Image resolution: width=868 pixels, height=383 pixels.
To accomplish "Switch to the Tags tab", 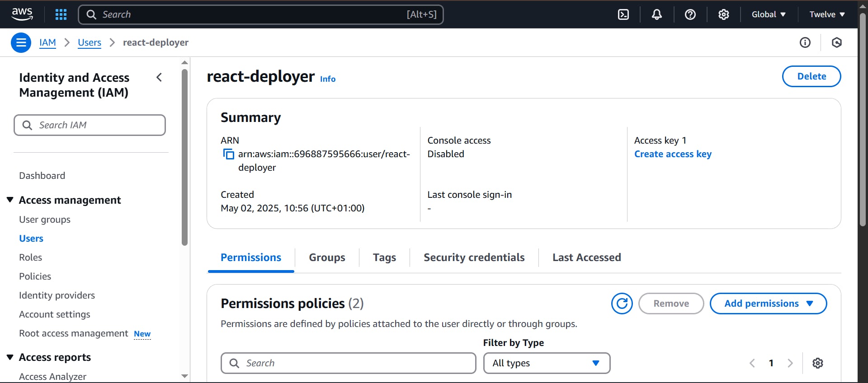I will pos(384,257).
